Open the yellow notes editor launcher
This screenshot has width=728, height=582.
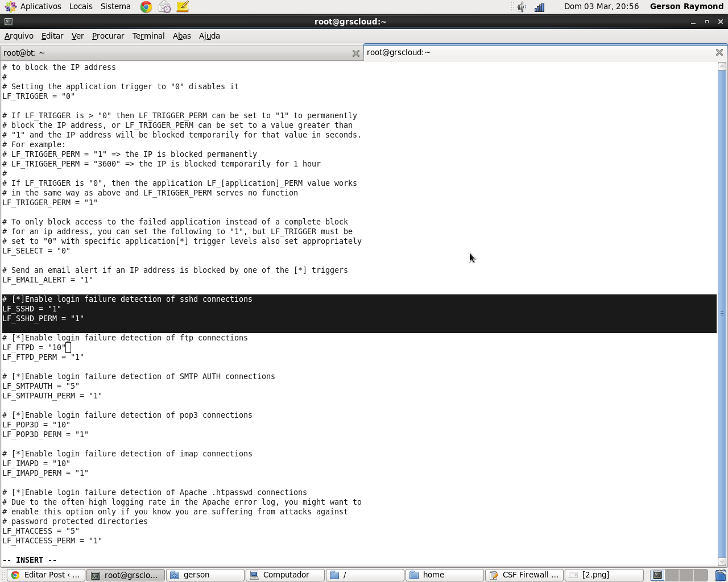[x=183, y=7]
